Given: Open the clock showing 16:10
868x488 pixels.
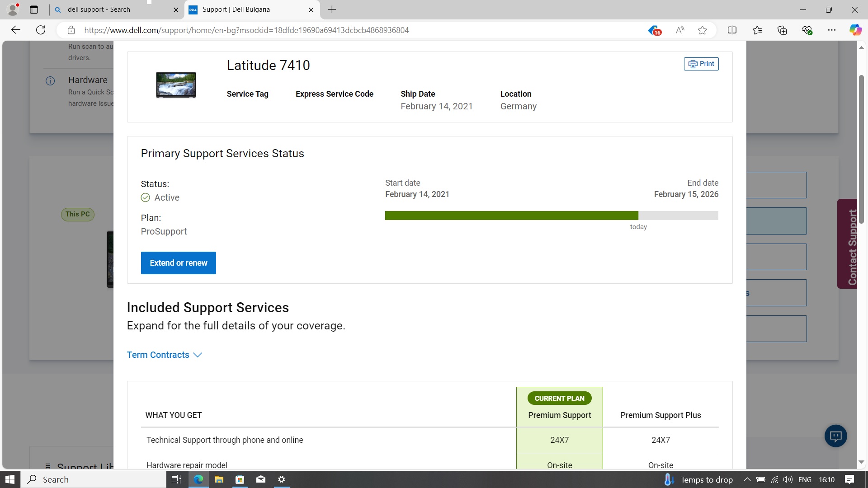Looking at the screenshot, I should click(826, 479).
